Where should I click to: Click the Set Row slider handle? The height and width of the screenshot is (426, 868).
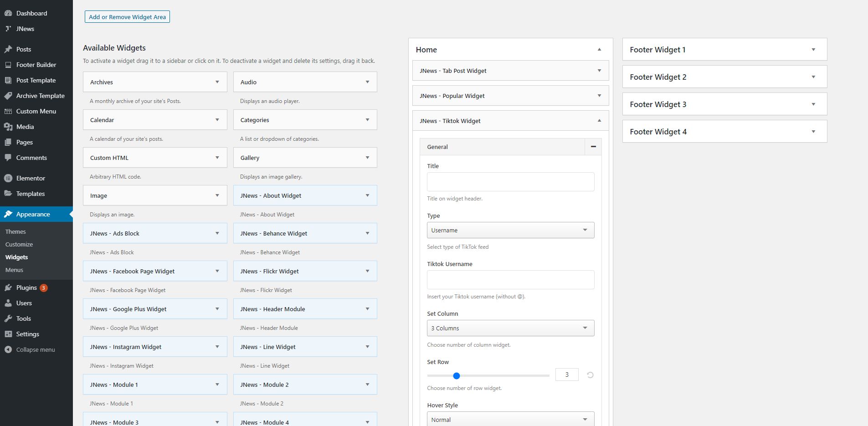pyautogui.click(x=457, y=375)
